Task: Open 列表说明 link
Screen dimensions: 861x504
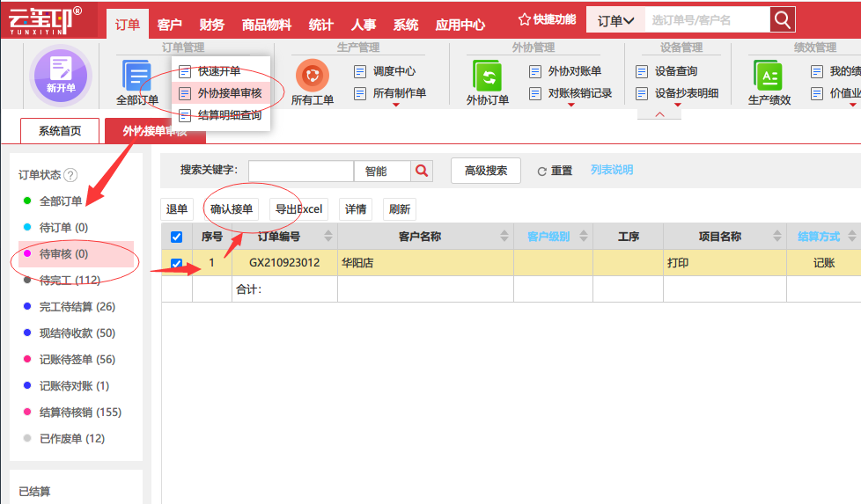Action: pyautogui.click(x=612, y=170)
